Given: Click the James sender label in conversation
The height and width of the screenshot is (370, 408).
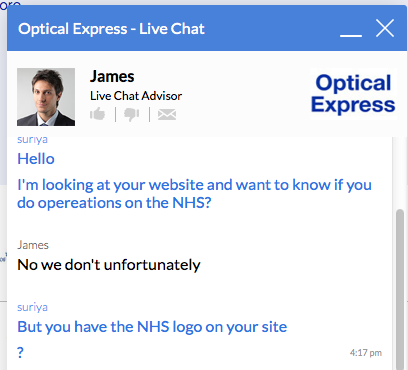Looking at the screenshot, I should click(x=33, y=245).
